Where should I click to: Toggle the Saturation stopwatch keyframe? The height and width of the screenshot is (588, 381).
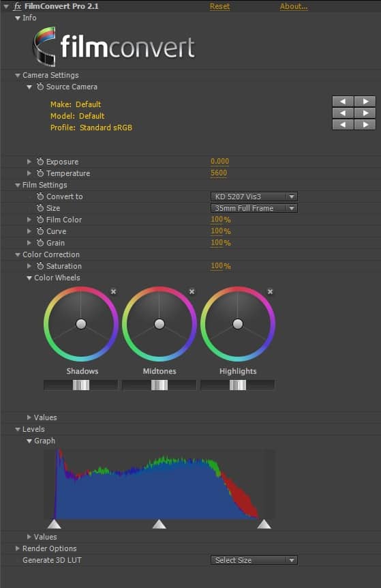[x=40, y=266]
